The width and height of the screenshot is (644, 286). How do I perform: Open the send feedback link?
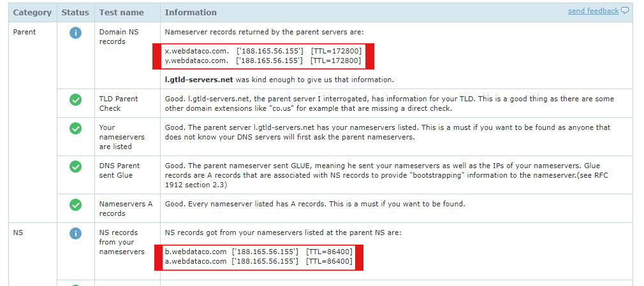click(x=593, y=11)
